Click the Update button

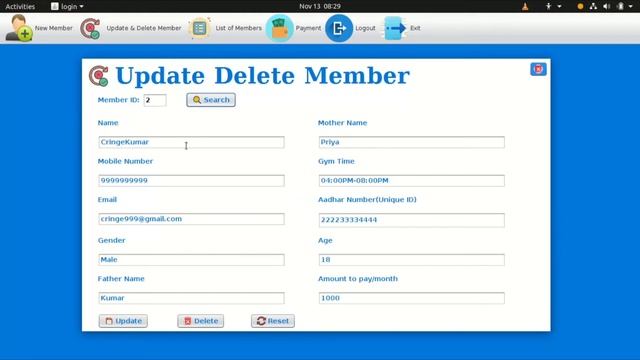point(123,321)
